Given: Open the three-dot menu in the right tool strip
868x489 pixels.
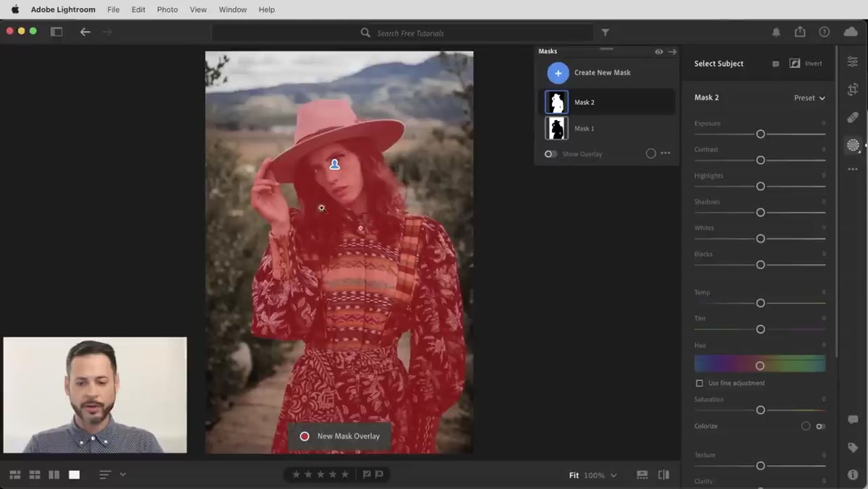Looking at the screenshot, I should [x=853, y=169].
